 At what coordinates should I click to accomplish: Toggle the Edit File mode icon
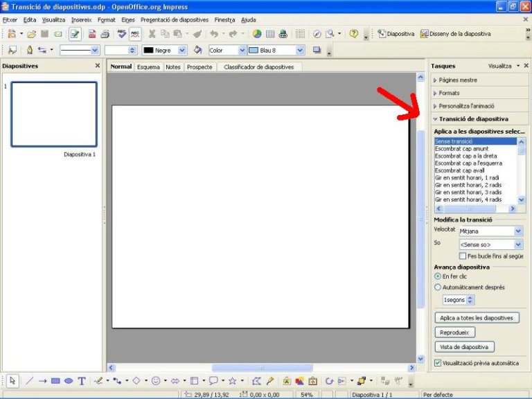(x=75, y=34)
